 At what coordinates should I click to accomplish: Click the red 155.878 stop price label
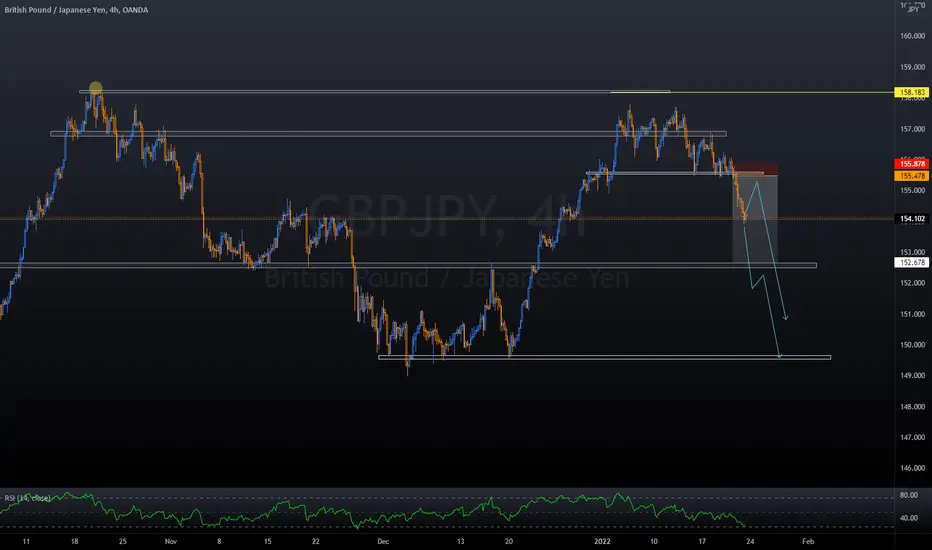point(912,164)
